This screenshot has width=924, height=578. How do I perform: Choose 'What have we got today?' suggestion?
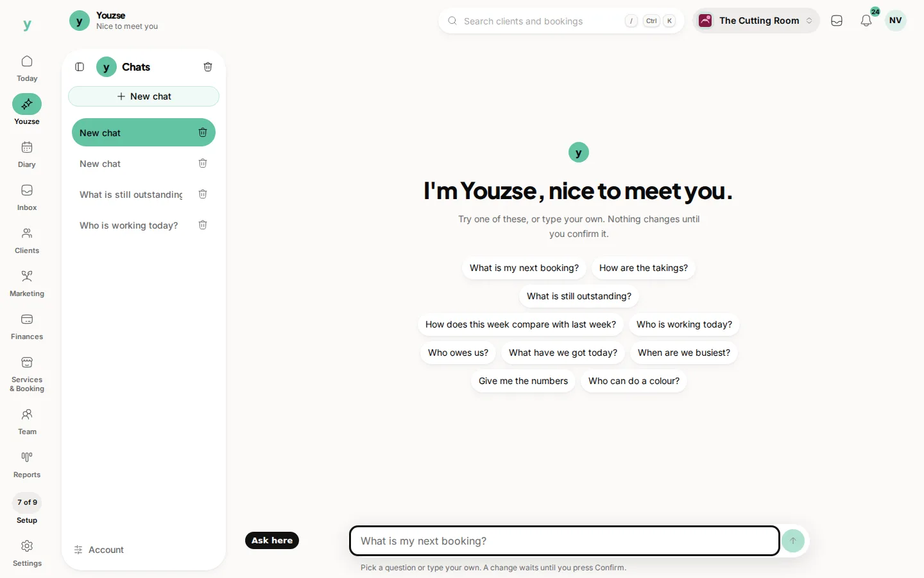click(x=563, y=353)
